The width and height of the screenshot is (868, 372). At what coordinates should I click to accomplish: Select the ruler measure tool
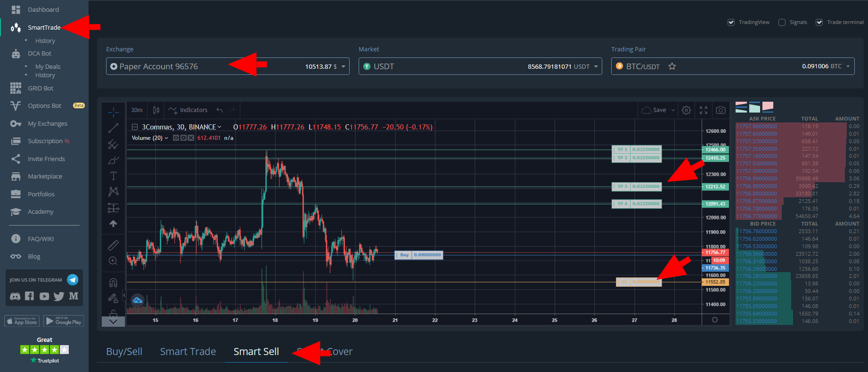(x=114, y=245)
